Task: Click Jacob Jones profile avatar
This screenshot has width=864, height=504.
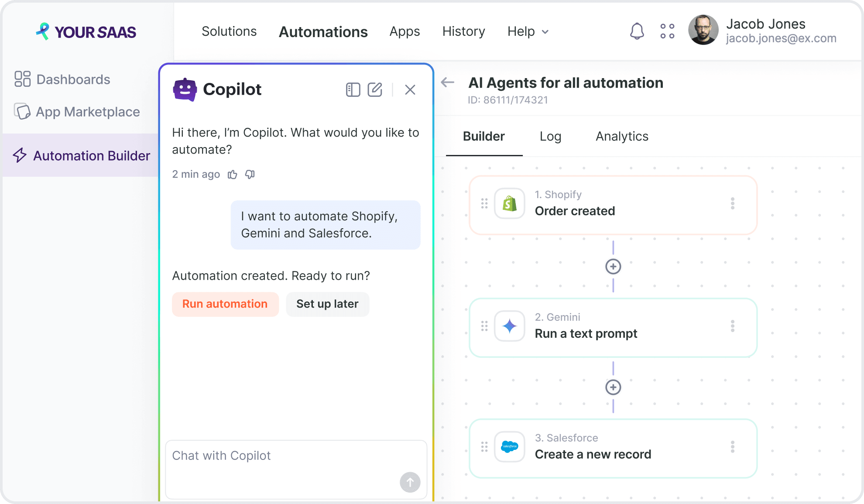Action: [x=703, y=30]
